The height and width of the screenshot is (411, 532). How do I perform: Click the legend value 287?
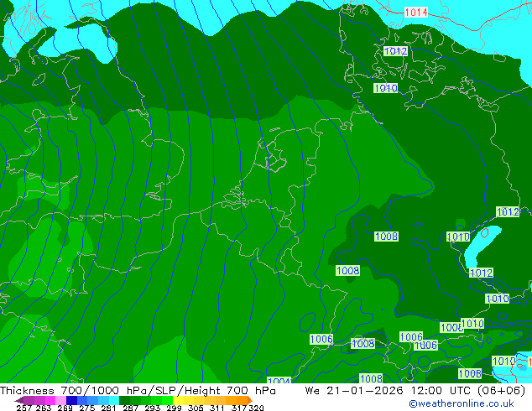pyautogui.click(x=130, y=408)
